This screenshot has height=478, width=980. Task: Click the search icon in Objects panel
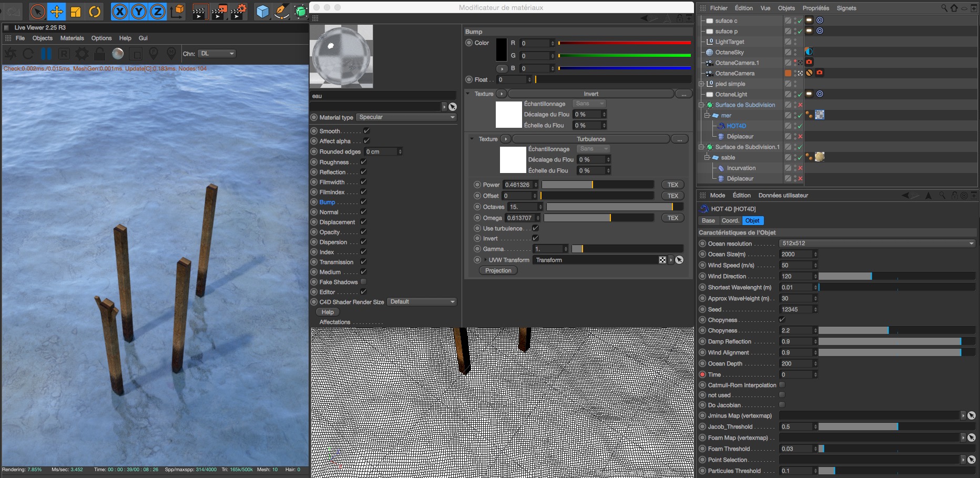[944, 8]
